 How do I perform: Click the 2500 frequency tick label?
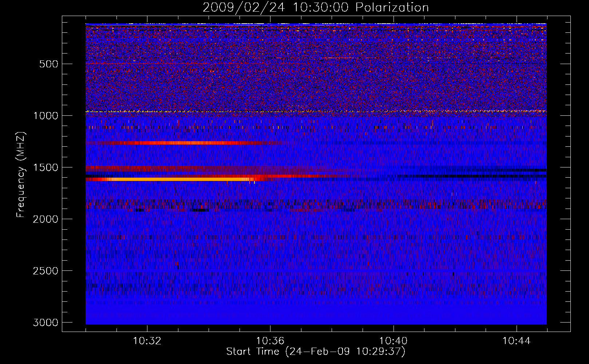pyautogui.click(x=46, y=271)
